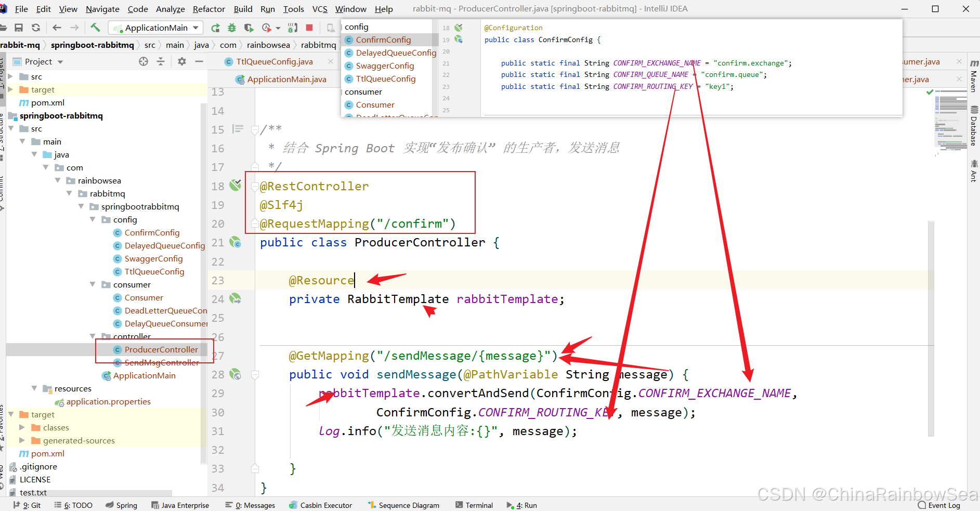Switch to TtlQueueConfig.java tab
Viewport: 980px width, 511px height.
click(275, 61)
